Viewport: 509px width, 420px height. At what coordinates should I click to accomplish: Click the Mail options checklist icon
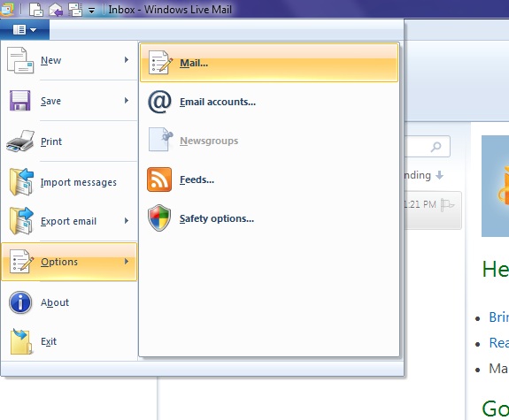coord(160,63)
